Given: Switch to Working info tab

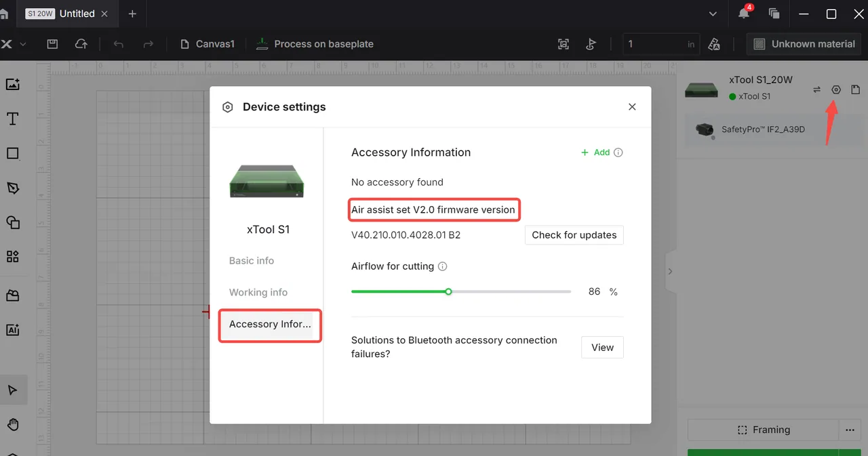Looking at the screenshot, I should (258, 293).
